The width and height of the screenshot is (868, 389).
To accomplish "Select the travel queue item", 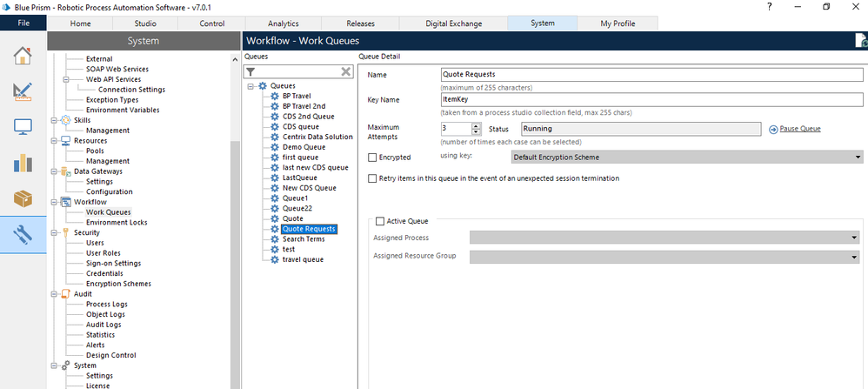I will coord(303,259).
